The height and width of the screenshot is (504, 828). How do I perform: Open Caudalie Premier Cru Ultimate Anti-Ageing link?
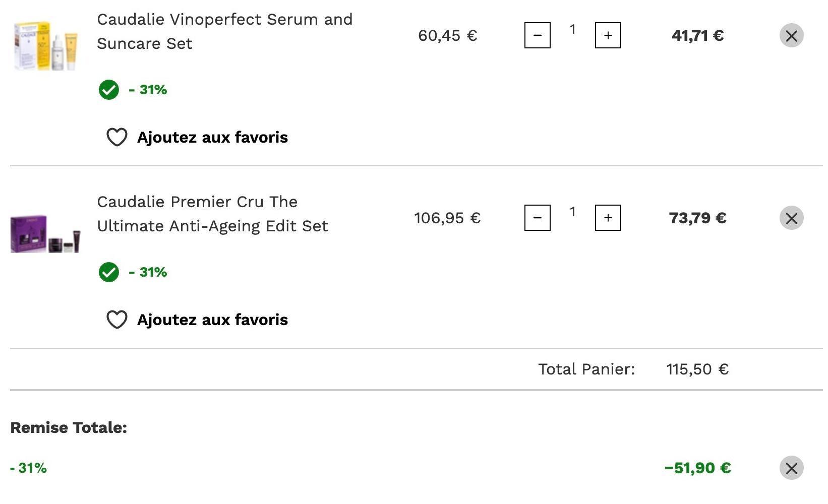click(x=212, y=214)
